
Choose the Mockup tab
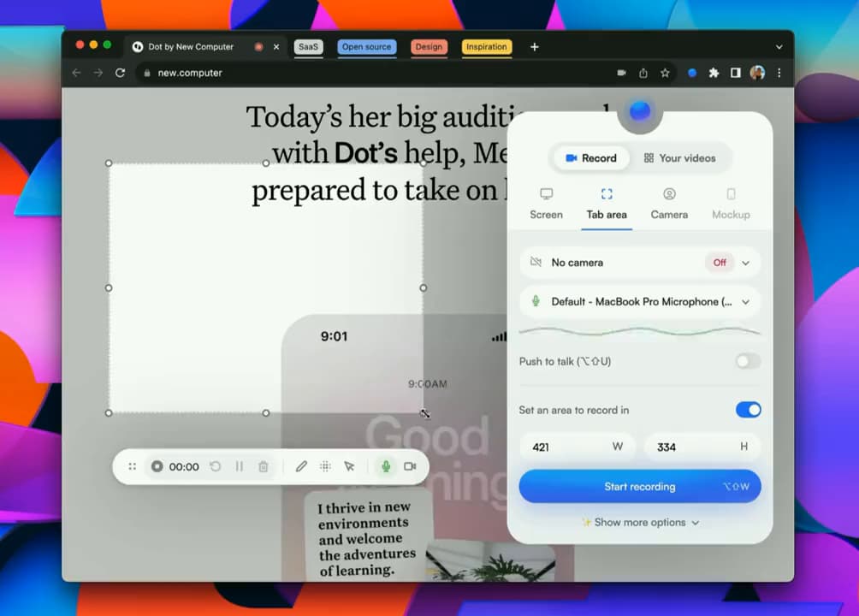pyautogui.click(x=731, y=204)
